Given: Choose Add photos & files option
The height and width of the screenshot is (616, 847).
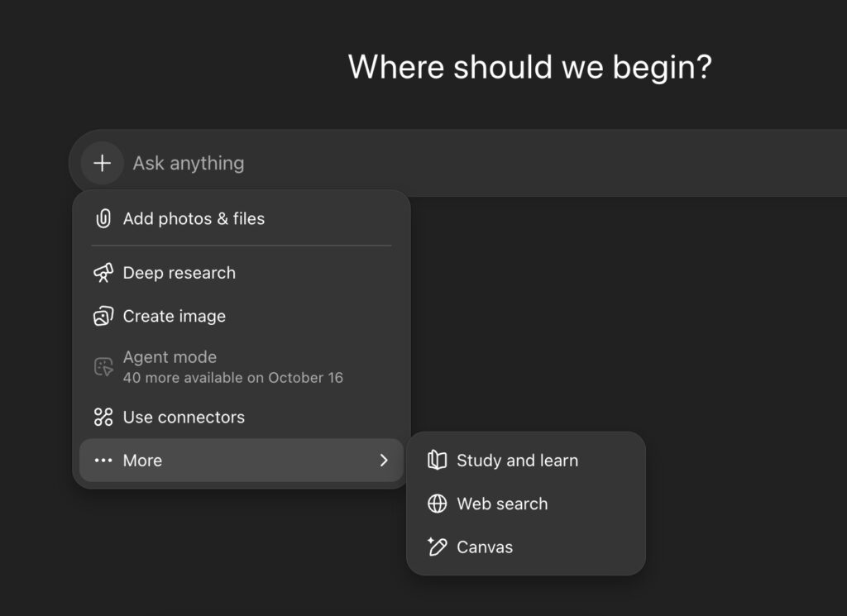Looking at the screenshot, I should pyautogui.click(x=194, y=219).
